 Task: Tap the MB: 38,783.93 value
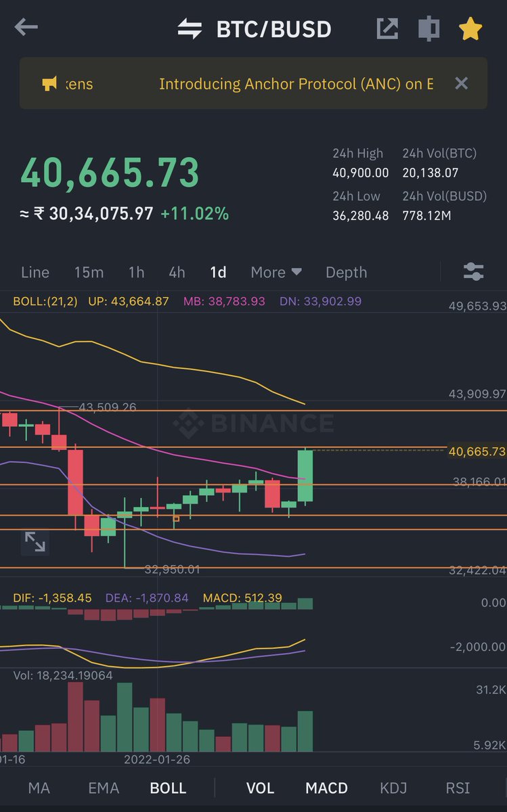tap(224, 301)
